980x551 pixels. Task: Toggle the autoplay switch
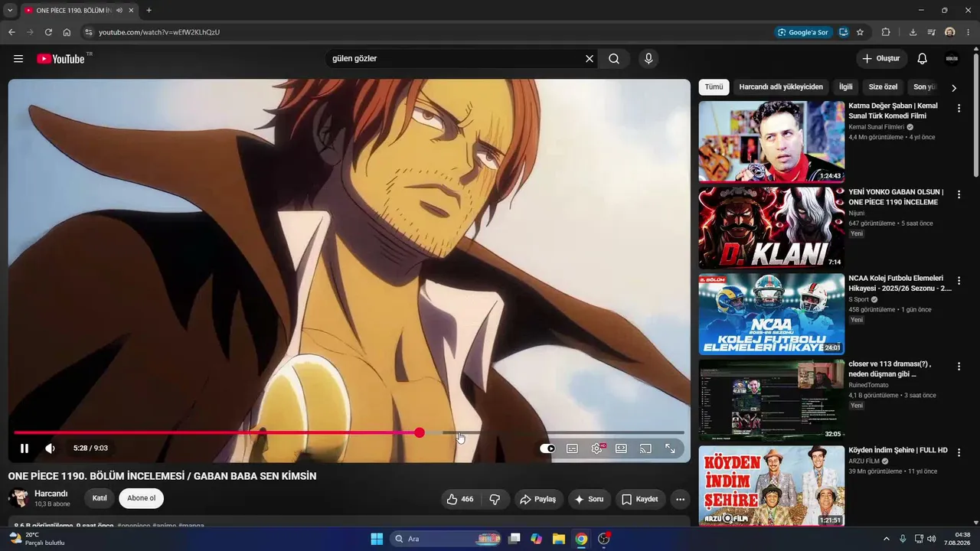tap(547, 448)
